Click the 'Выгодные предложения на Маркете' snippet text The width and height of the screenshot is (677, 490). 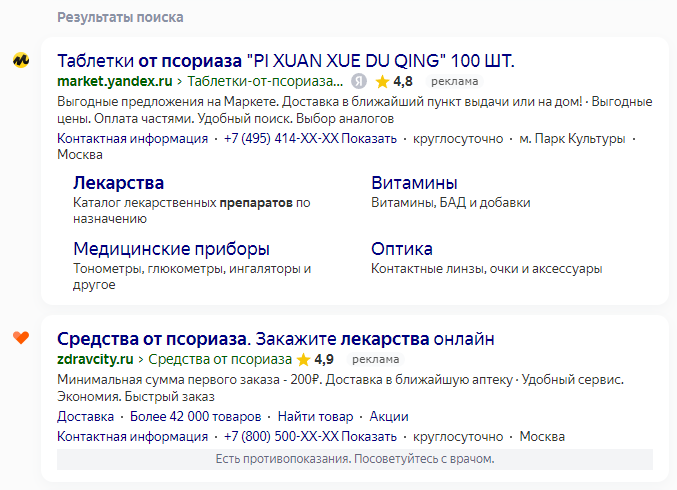point(355,110)
